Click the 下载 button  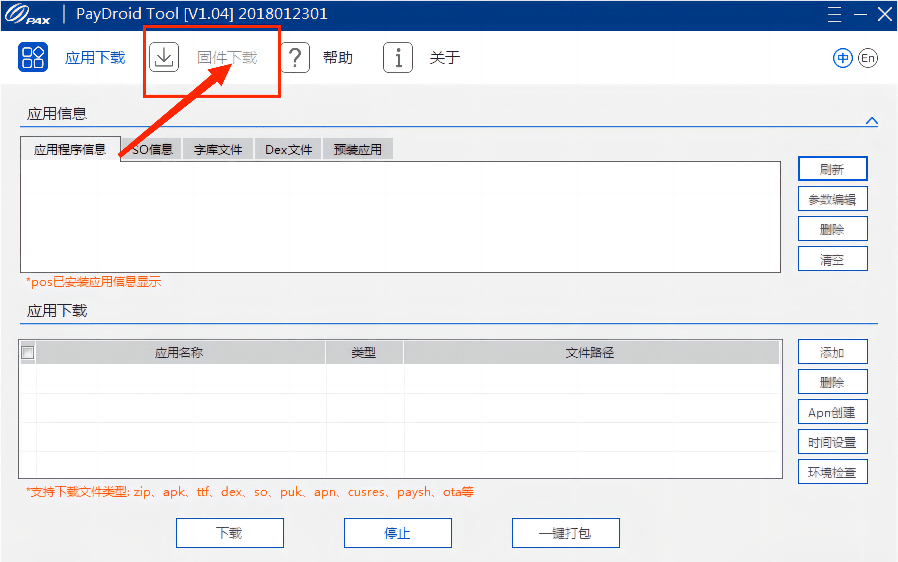pyautogui.click(x=230, y=533)
